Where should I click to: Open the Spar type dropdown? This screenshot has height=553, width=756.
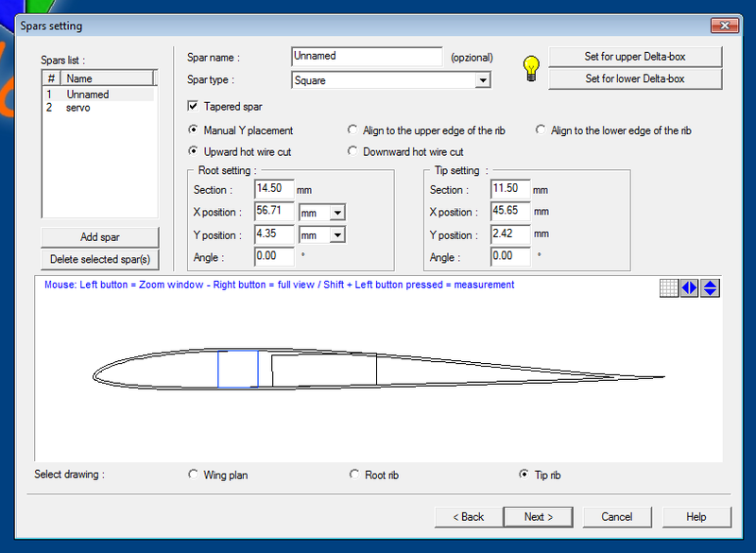point(483,81)
